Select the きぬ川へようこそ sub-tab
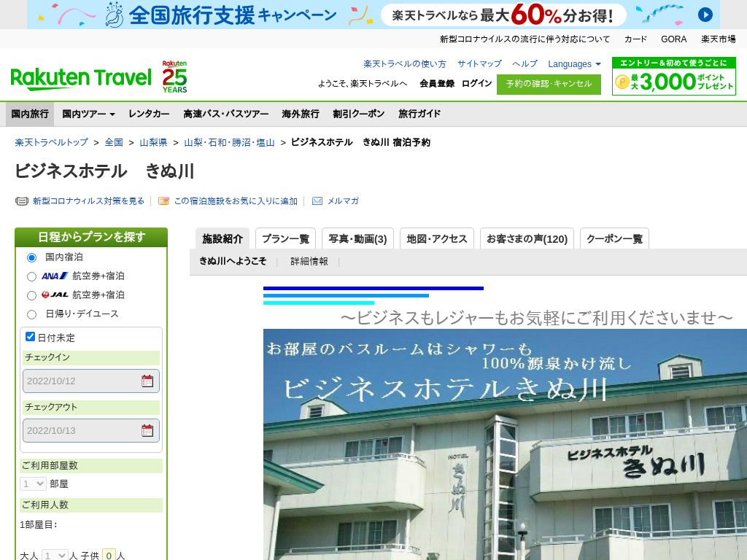747x560 pixels. [x=233, y=261]
